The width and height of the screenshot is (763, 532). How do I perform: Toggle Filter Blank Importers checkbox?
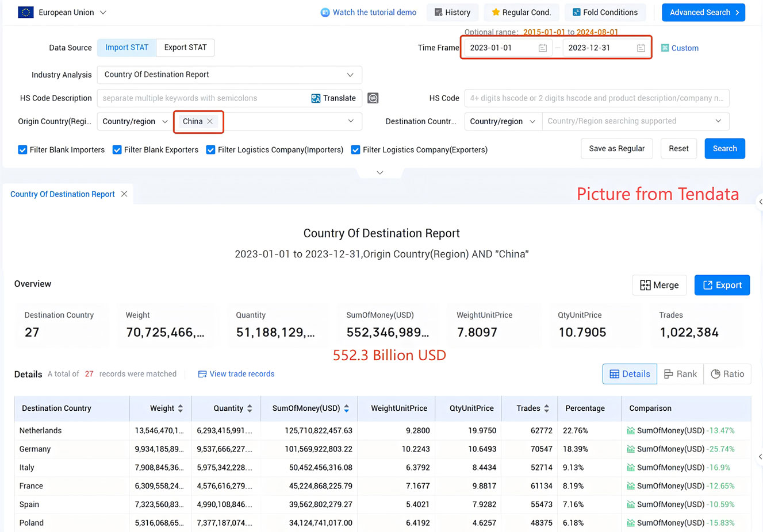(22, 150)
